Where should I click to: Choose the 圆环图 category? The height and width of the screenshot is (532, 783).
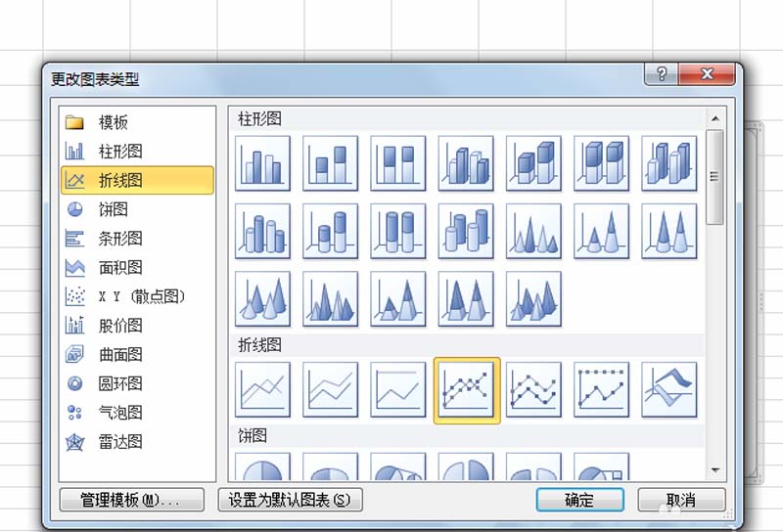137,383
